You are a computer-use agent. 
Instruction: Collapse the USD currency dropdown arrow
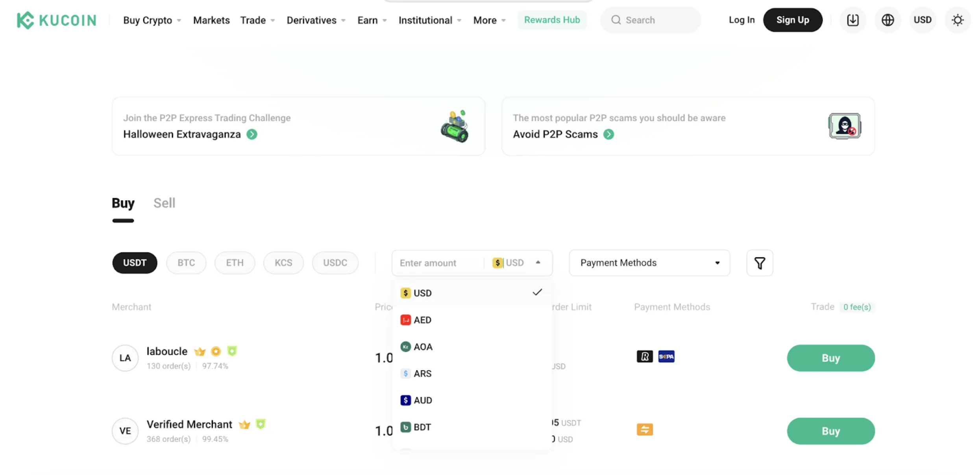pyautogui.click(x=538, y=262)
